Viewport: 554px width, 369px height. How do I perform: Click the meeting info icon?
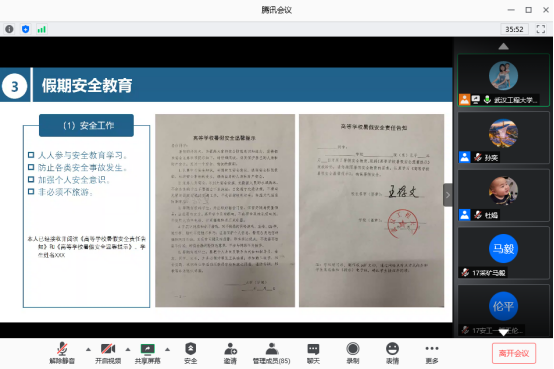(9, 29)
